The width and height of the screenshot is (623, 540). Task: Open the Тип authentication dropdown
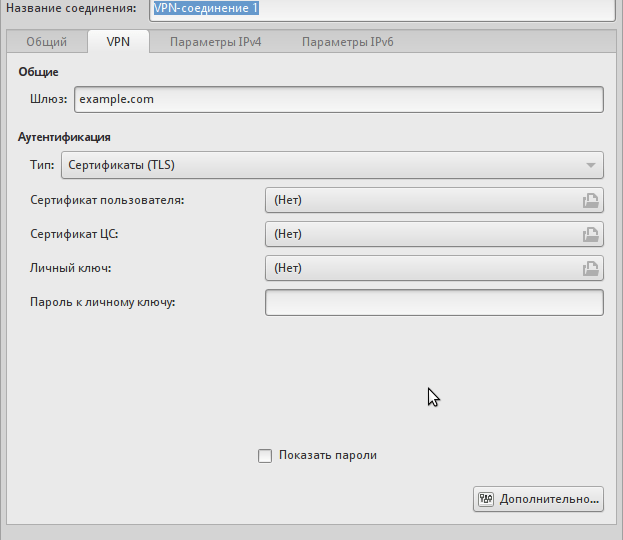coord(332,165)
